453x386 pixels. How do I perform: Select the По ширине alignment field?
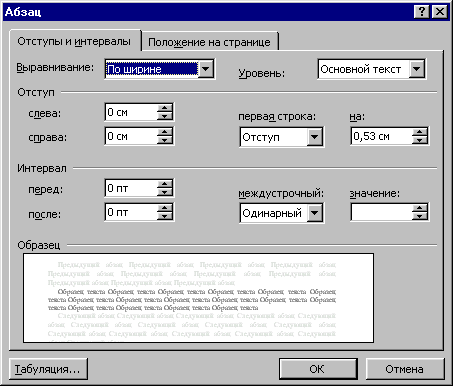[152, 69]
